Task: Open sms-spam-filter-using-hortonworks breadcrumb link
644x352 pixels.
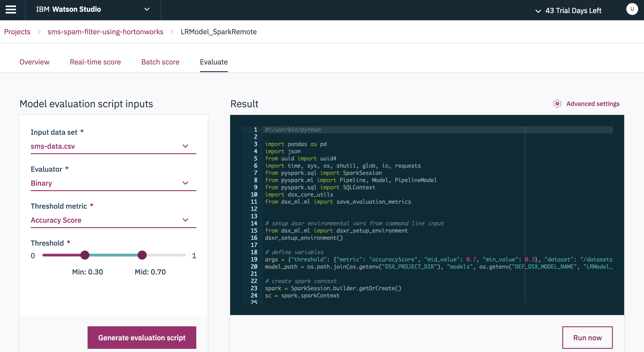Action: click(105, 32)
